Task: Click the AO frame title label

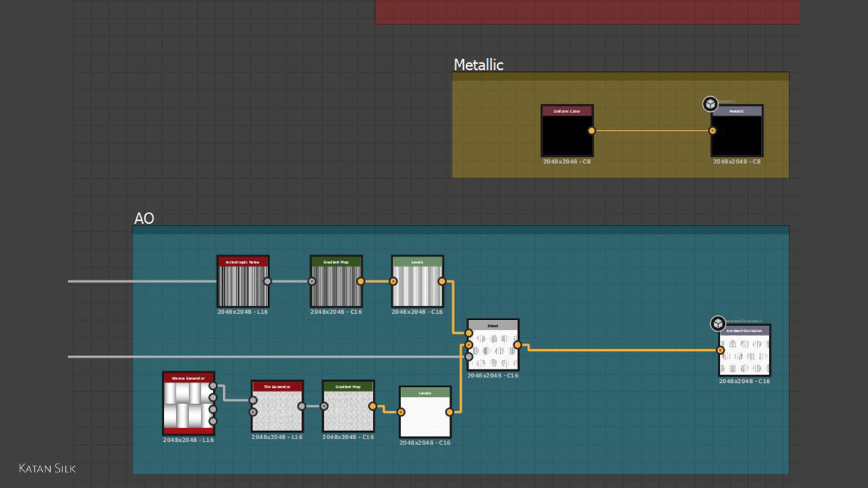Action: (x=144, y=218)
